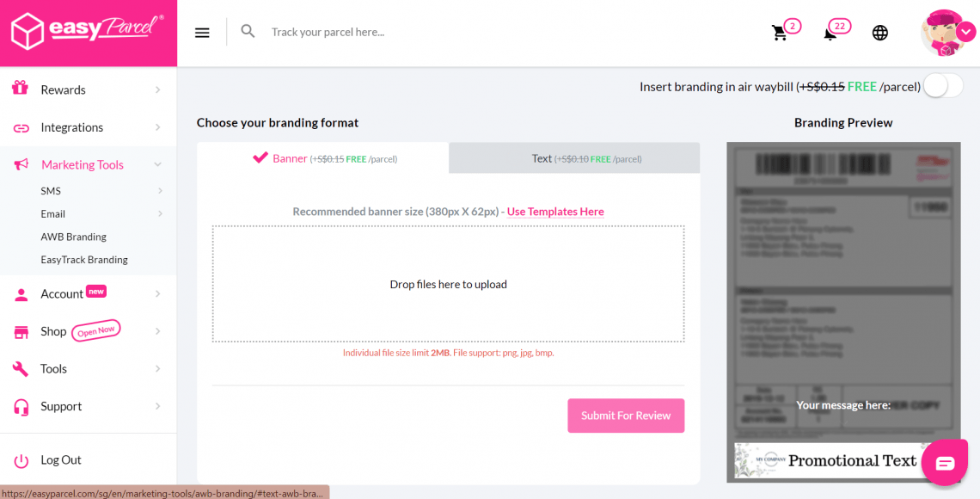Open the user avatar dropdown arrow
Screen dimensions: 980x499
tap(965, 30)
